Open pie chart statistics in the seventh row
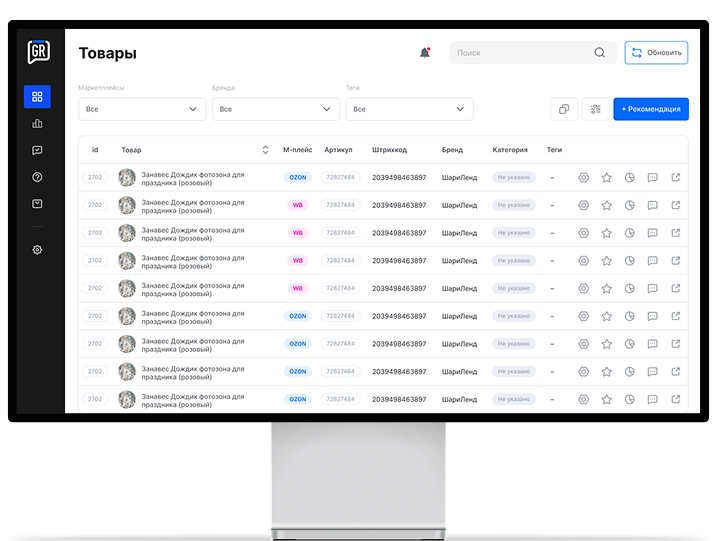 [630, 344]
